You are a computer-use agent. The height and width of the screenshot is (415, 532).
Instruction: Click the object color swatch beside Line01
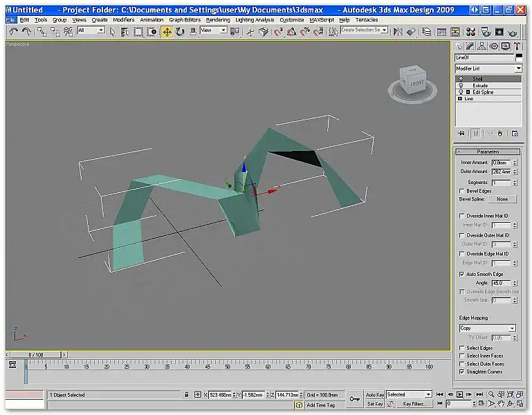pyautogui.click(x=519, y=58)
